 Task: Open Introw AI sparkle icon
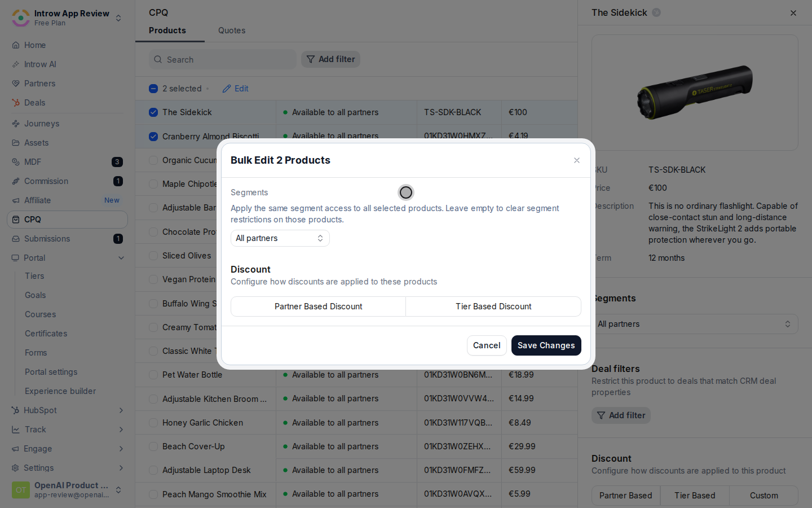(16, 64)
